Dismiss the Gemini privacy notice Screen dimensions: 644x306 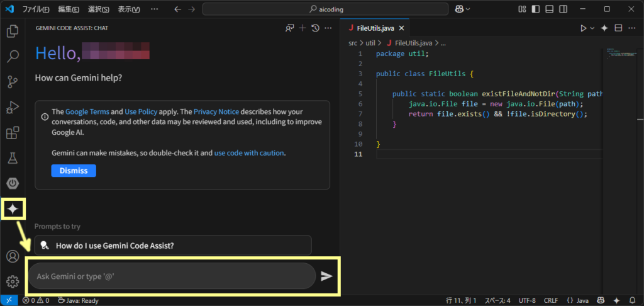[x=74, y=171]
